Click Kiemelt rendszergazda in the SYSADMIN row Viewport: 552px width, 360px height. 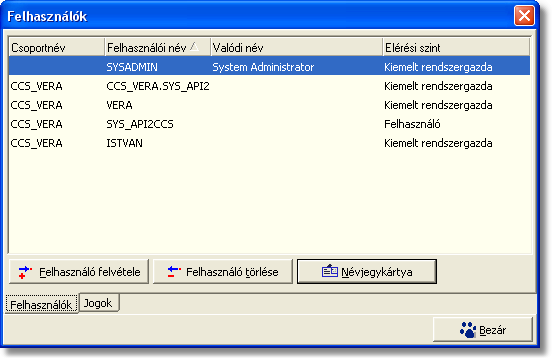click(438, 67)
